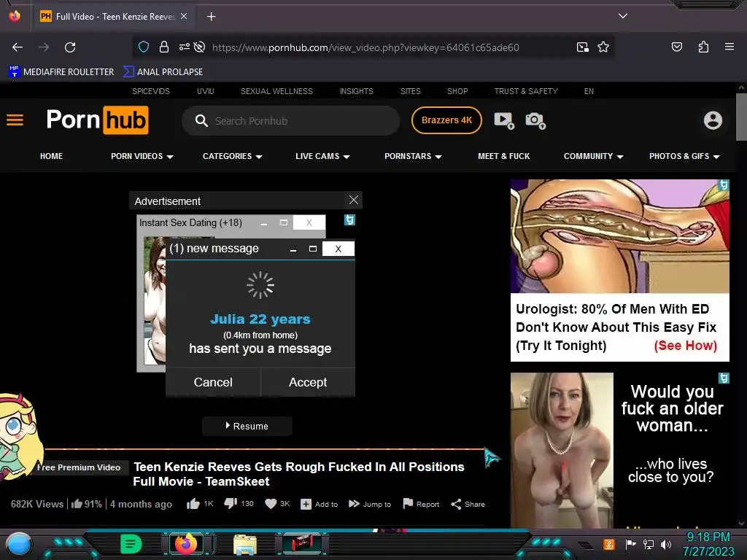Open the Spicevids top link
This screenshot has height=560, width=747.
[x=150, y=91]
